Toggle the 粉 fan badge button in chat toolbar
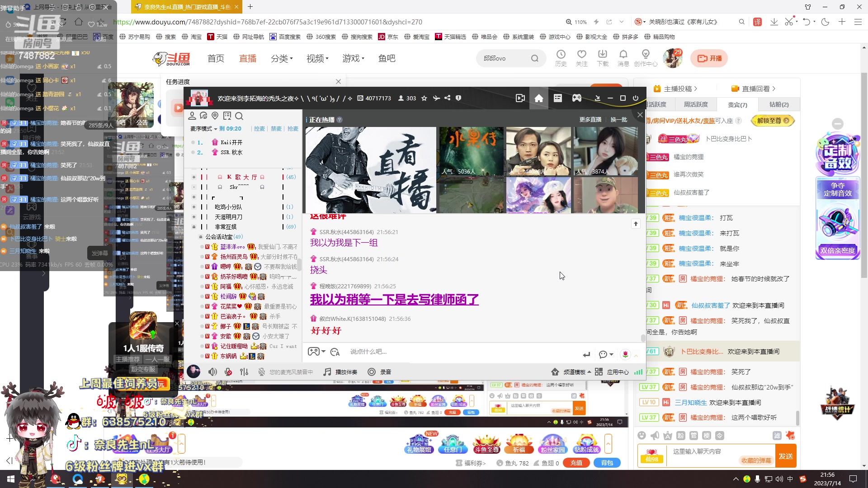868x488 pixels. coord(681,436)
